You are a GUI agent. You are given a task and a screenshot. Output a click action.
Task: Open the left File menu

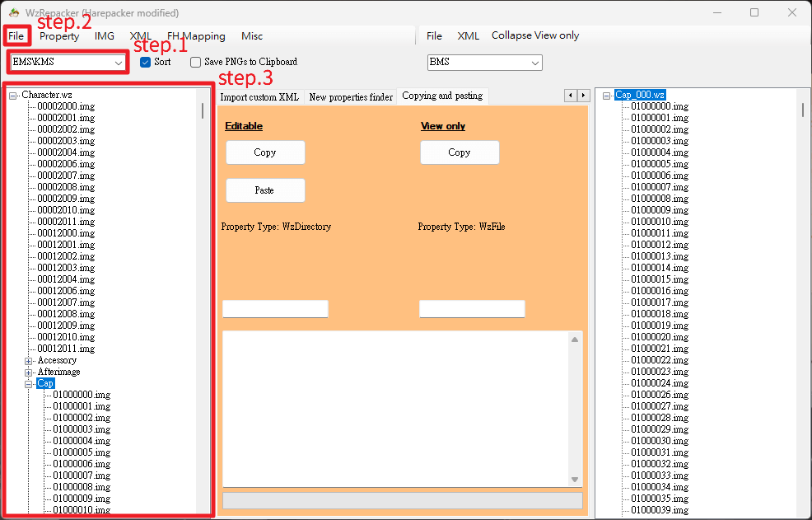pos(16,36)
